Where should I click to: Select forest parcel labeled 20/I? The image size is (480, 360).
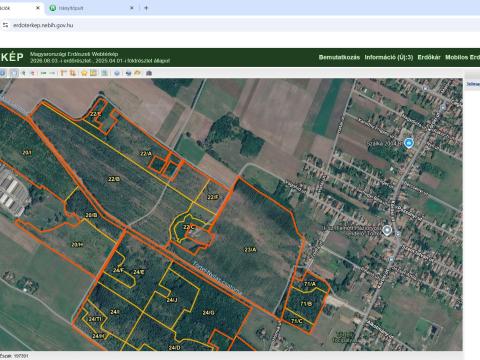27,152
